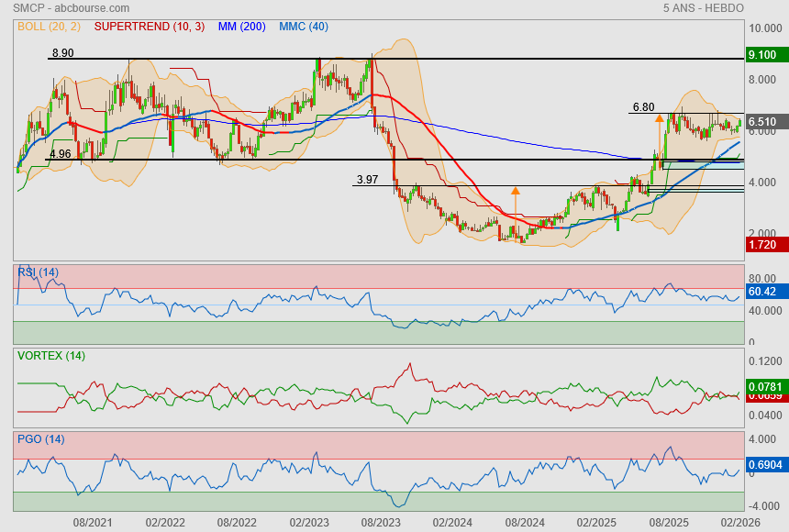The image size is (789, 532).
Task: Click the green 9.100 price tag
Action: pos(763,55)
